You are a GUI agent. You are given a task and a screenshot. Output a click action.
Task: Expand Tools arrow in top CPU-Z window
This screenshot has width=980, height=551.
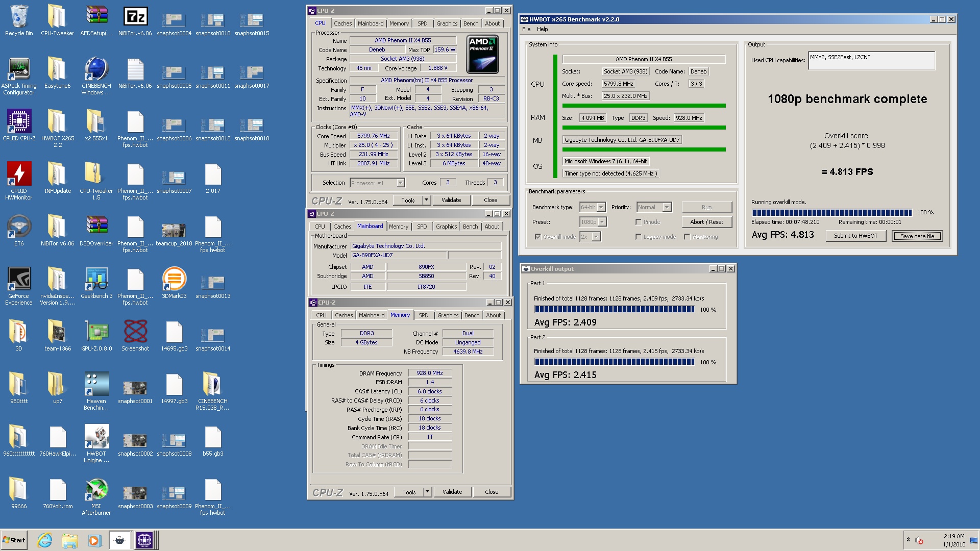pos(427,200)
